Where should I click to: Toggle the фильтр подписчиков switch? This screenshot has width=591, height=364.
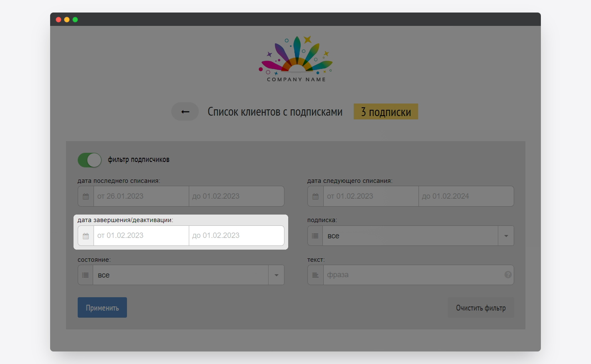[89, 160]
